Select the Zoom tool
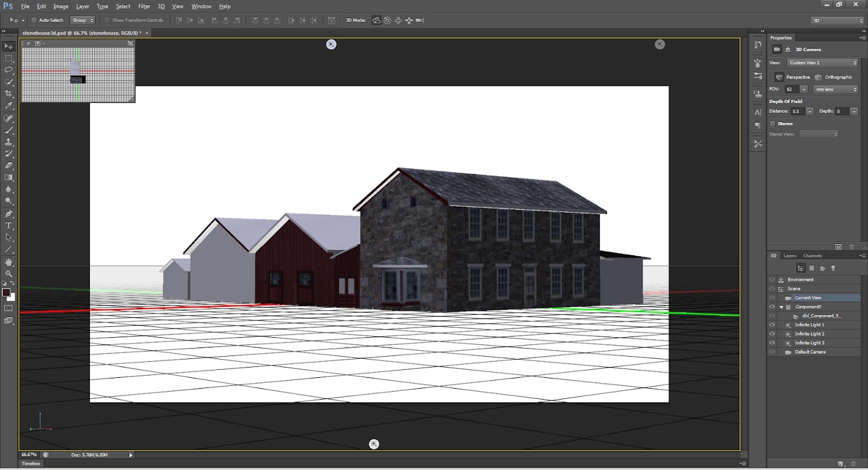The image size is (868, 470). tap(9, 274)
